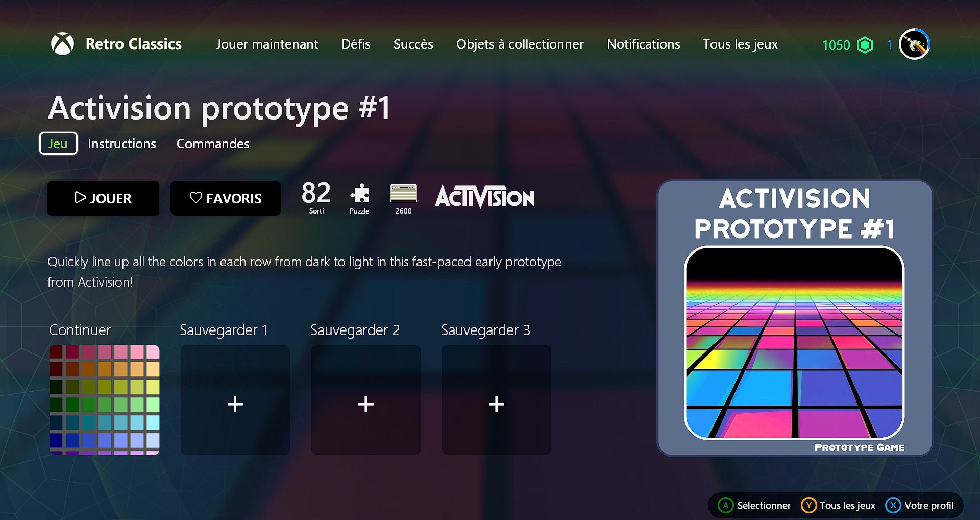
Task: Switch to the Instructions tab
Action: coord(121,144)
